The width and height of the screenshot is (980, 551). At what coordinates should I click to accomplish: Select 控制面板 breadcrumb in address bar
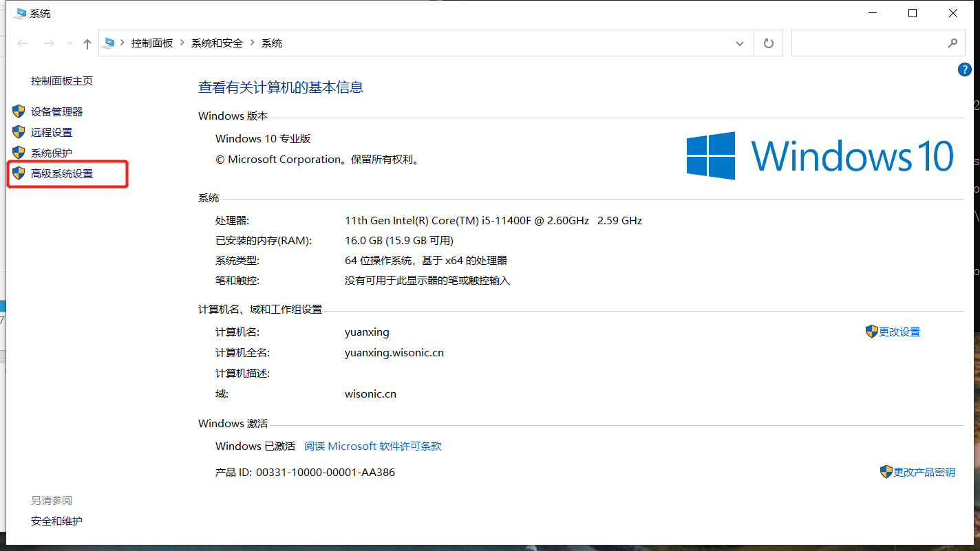click(152, 43)
